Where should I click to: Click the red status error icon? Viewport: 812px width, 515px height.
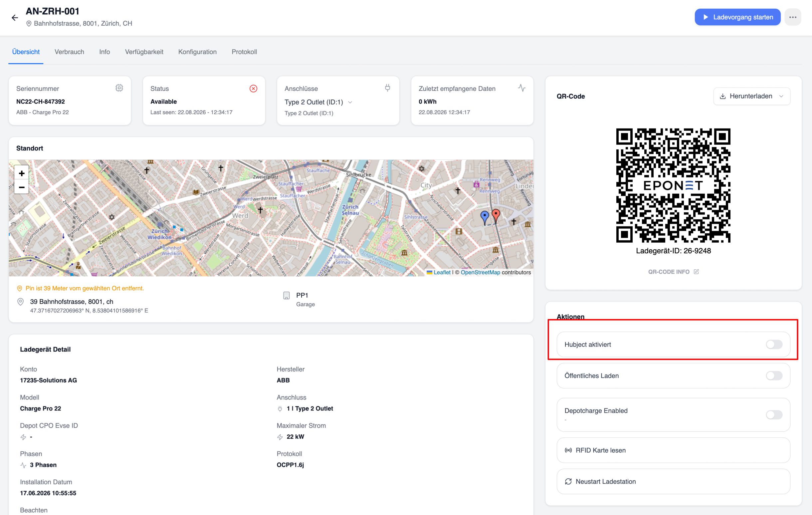pyautogui.click(x=253, y=88)
